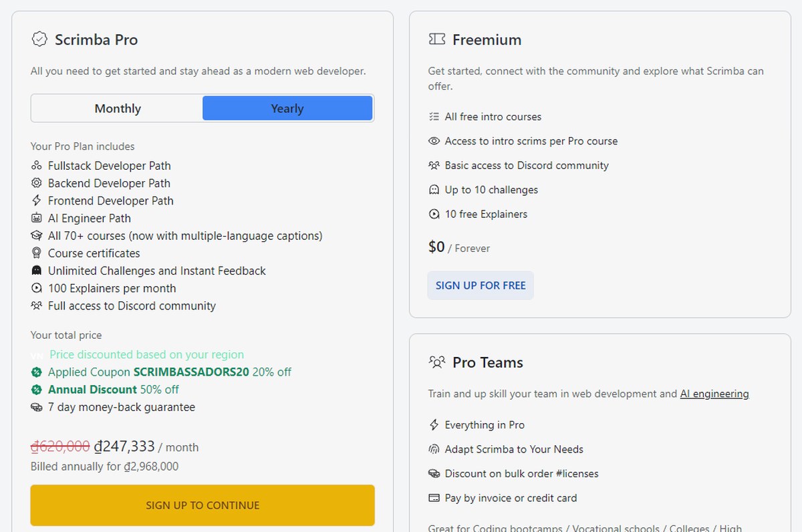802x532 pixels.
Task: Click the 100 Explainers per month text
Action: pos(112,288)
